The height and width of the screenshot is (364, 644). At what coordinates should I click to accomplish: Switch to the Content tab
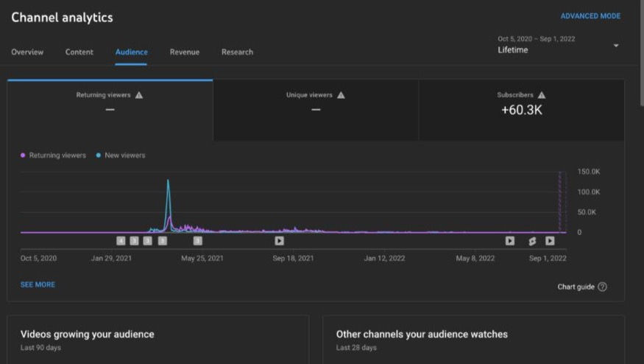pyautogui.click(x=79, y=52)
